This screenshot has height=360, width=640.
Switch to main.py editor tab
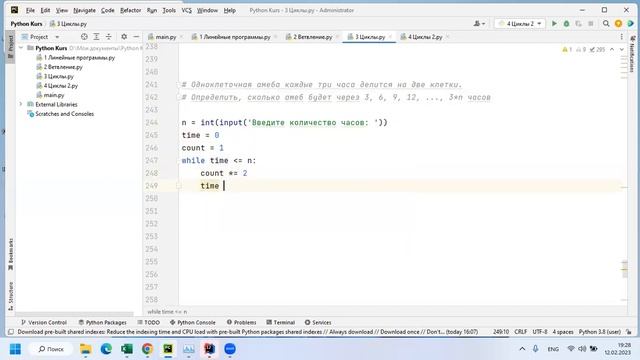point(165,37)
